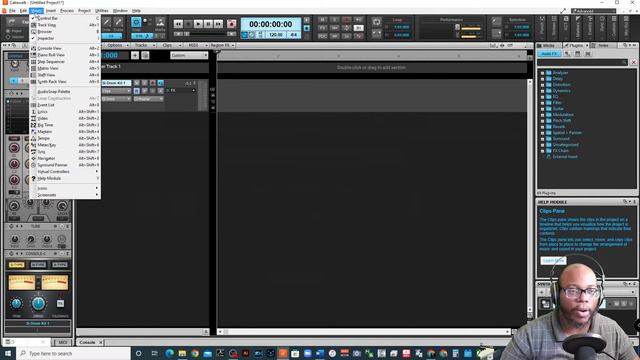Open Markers view from the menu
The height and width of the screenshot is (360, 640).
point(65,131)
